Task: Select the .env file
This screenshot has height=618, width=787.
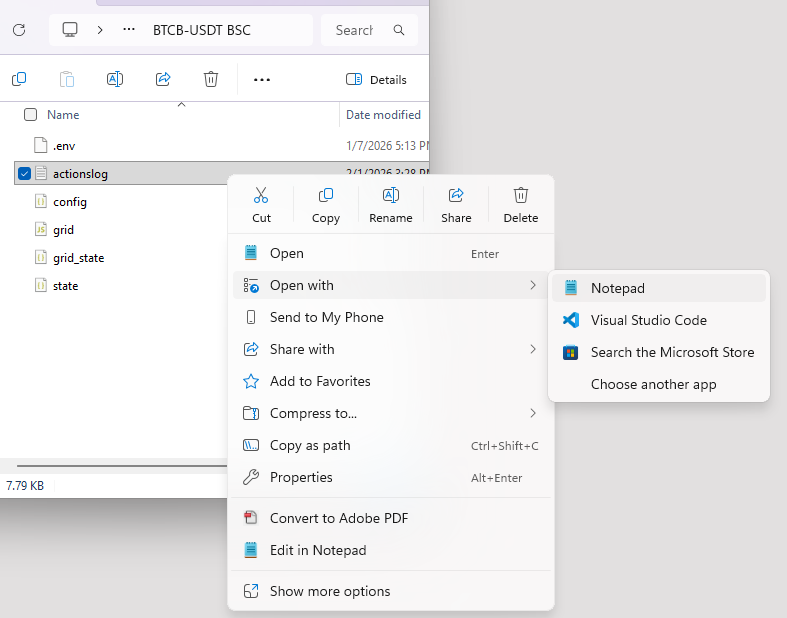Action: 64,146
